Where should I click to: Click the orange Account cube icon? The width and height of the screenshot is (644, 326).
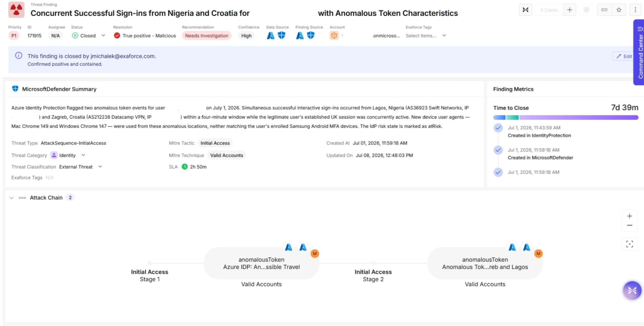[334, 35]
